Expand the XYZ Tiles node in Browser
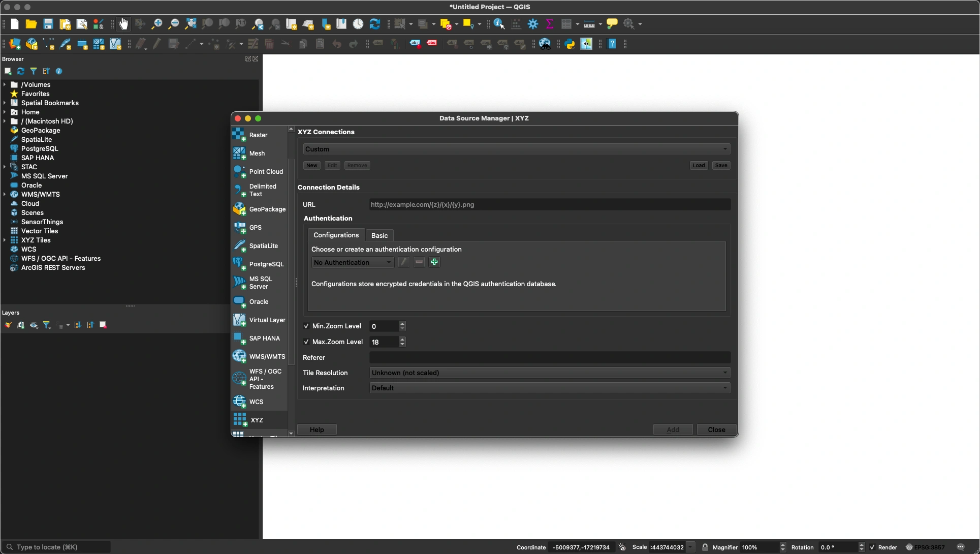The height and width of the screenshot is (554, 980). pyautogui.click(x=5, y=240)
